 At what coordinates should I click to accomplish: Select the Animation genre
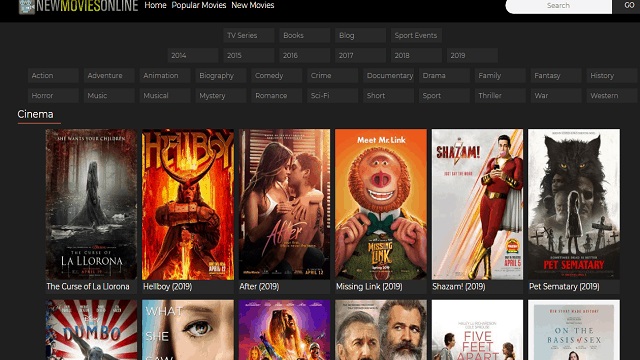[x=165, y=76]
